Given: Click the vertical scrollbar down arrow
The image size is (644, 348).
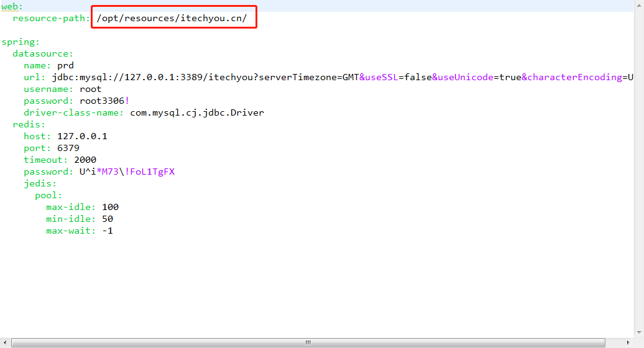Looking at the screenshot, I should point(638,333).
